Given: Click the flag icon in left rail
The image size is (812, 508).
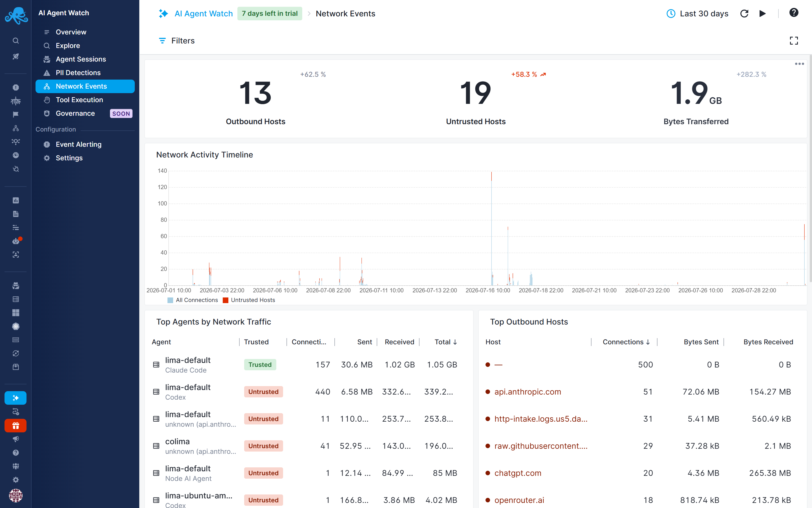Looking at the screenshot, I should point(16,115).
